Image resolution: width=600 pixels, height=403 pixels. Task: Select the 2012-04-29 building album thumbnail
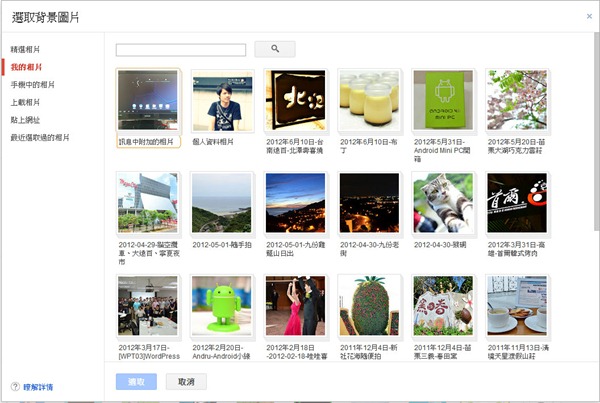[x=148, y=203]
